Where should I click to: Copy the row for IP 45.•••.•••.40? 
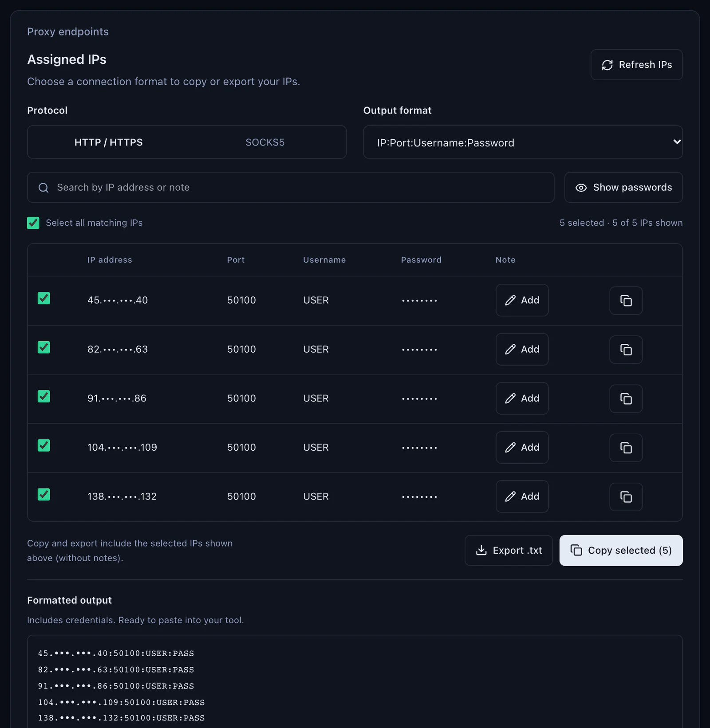(626, 300)
